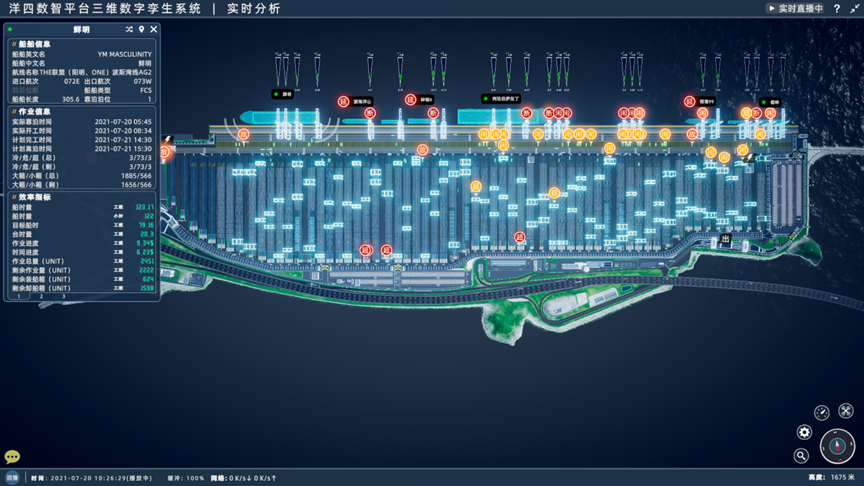The width and height of the screenshot is (864, 486).
Task: Open the settings gear at bottom right
Action: click(804, 432)
